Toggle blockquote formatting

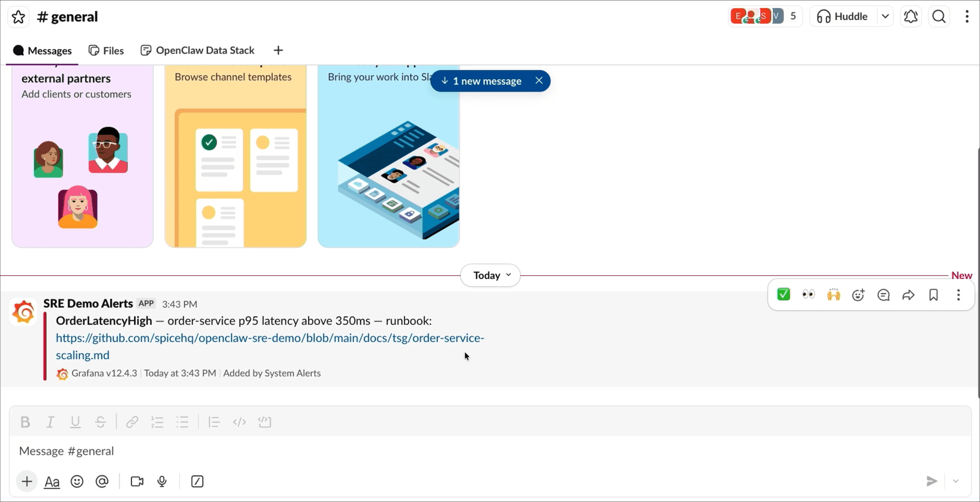214,422
